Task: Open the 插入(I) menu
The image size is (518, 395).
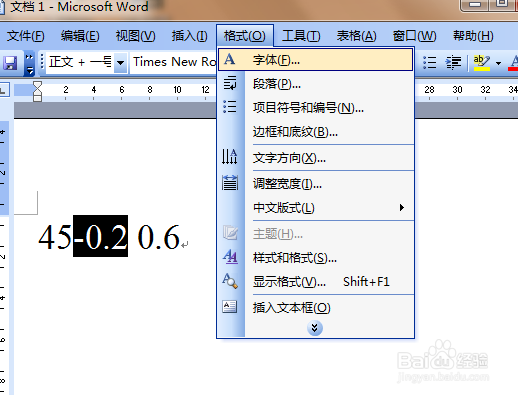Action: (x=189, y=36)
